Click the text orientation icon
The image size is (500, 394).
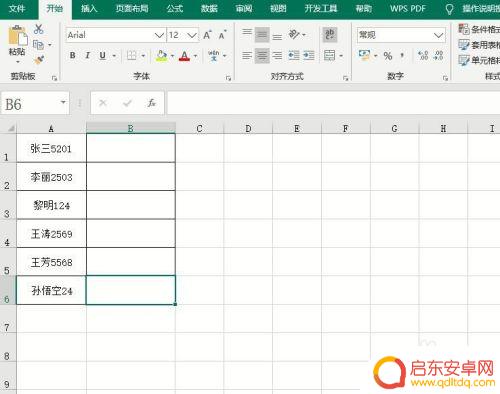[294, 34]
